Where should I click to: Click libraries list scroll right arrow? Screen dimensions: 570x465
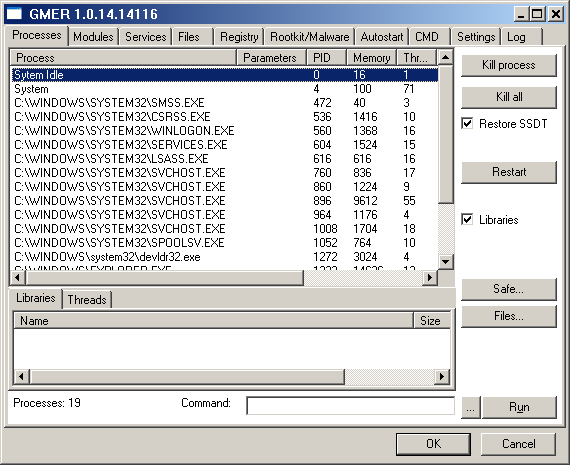tap(442, 377)
